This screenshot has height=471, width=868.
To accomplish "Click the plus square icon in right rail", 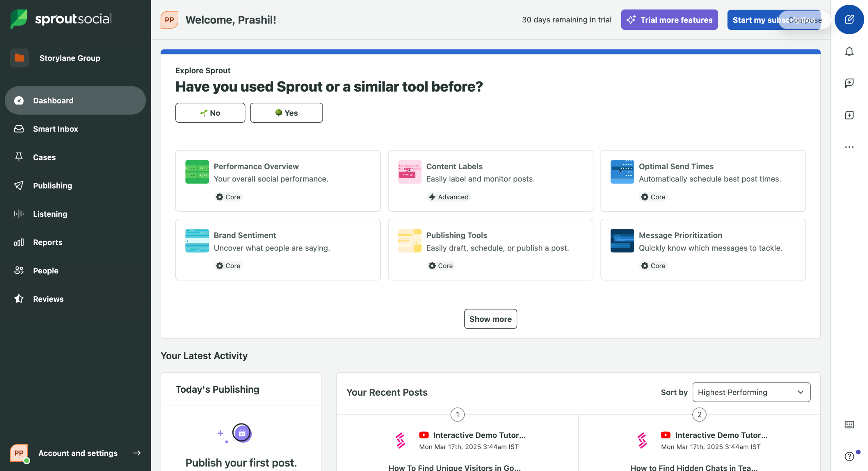I will pyautogui.click(x=849, y=115).
